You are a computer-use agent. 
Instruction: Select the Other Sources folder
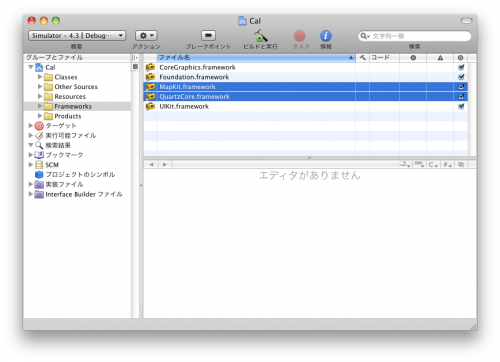(x=49, y=87)
